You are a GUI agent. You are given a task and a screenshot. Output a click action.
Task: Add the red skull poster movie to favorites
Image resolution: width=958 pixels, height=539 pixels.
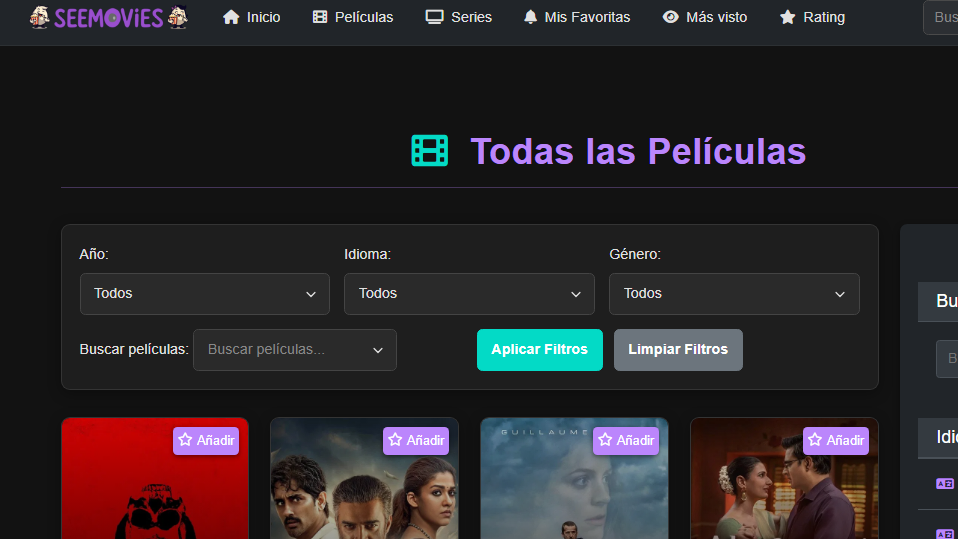click(x=206, y=441)
